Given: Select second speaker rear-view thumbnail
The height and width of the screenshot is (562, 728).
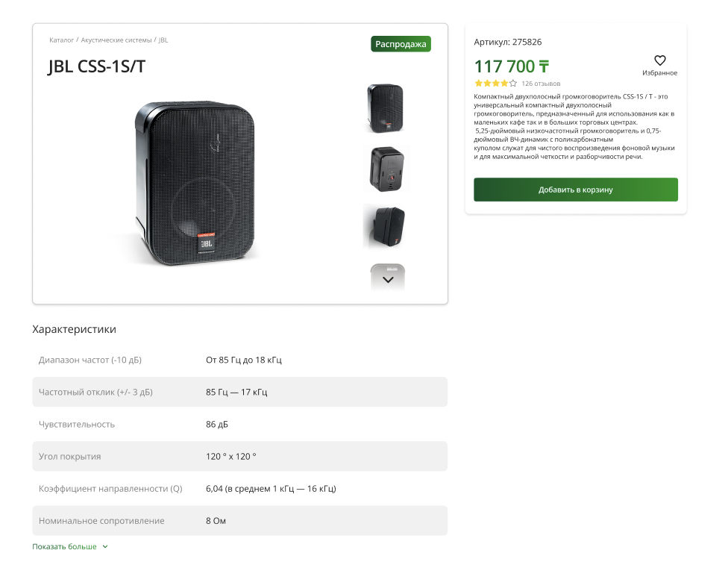Looking at the screenshot, I should 386,169.
